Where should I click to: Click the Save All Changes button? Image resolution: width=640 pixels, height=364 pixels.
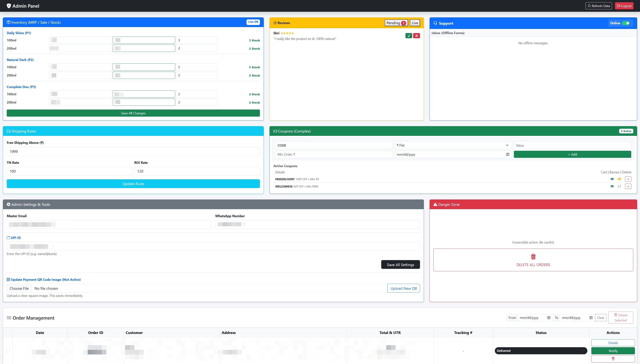[133, 113]
